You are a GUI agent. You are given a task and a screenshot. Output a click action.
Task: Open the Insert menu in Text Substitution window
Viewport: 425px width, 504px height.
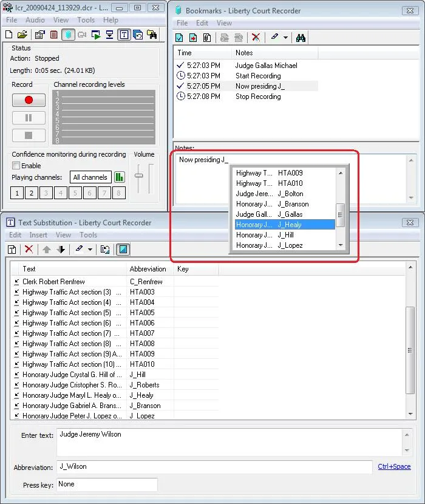(x=38, y=235)
